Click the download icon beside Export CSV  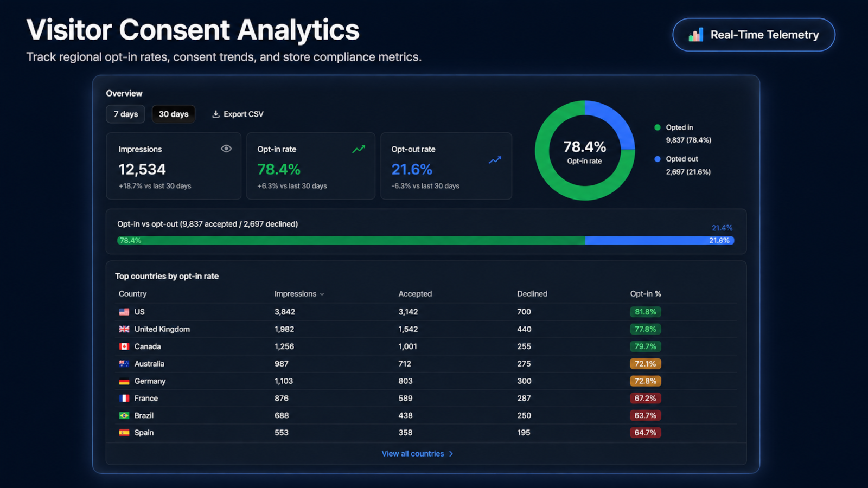[x=216, y=114]
